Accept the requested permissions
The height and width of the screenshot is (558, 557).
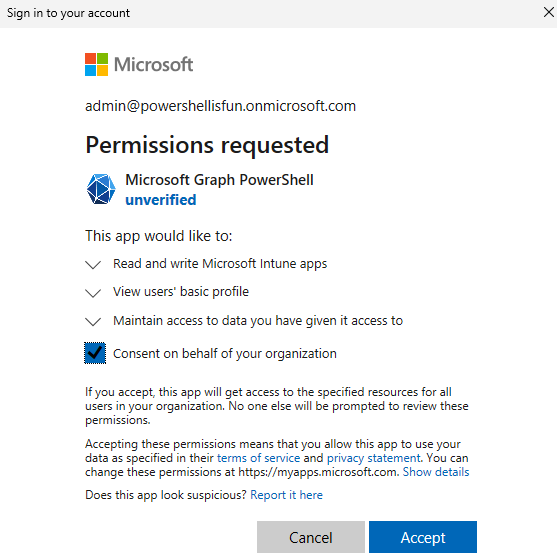423,537
